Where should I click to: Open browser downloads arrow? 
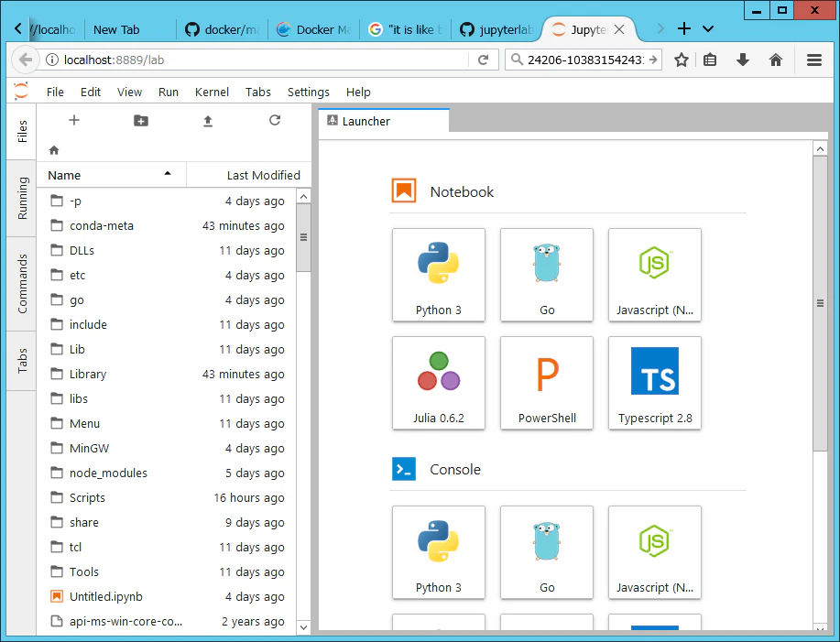(x=743, y=60)
